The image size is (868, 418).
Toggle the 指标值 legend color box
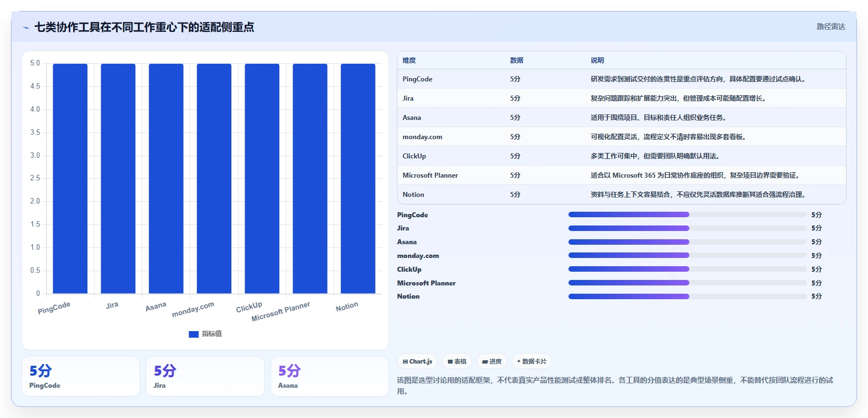(x=193, y=334)
